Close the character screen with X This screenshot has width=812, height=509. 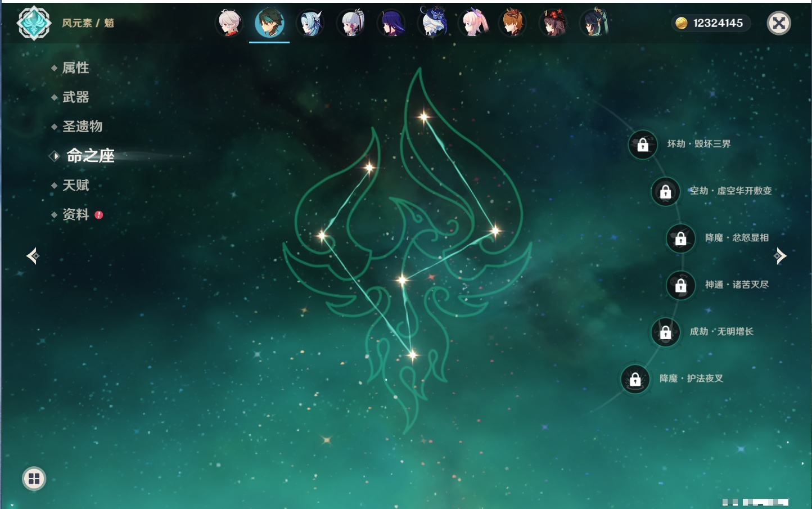point(779,23)
